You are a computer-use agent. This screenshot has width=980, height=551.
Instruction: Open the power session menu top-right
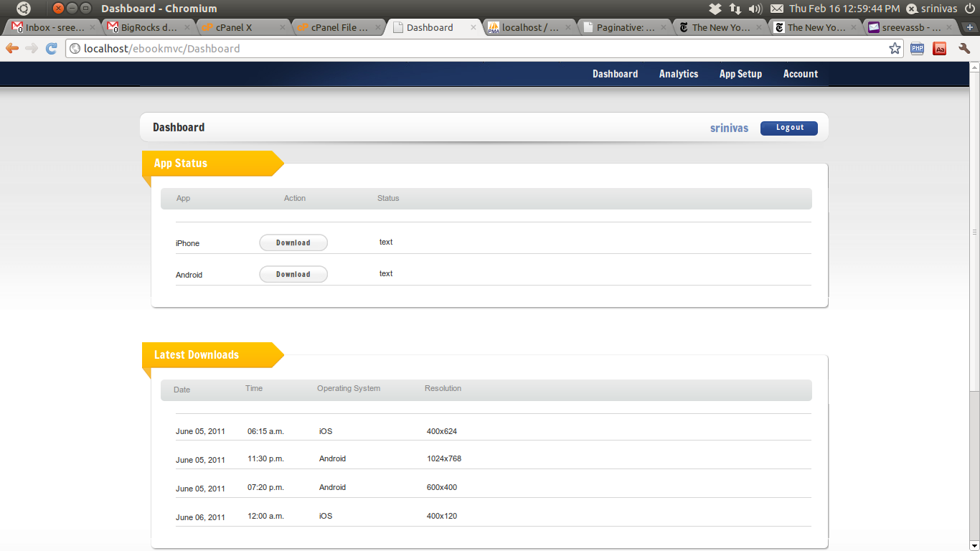pos(970,9)
